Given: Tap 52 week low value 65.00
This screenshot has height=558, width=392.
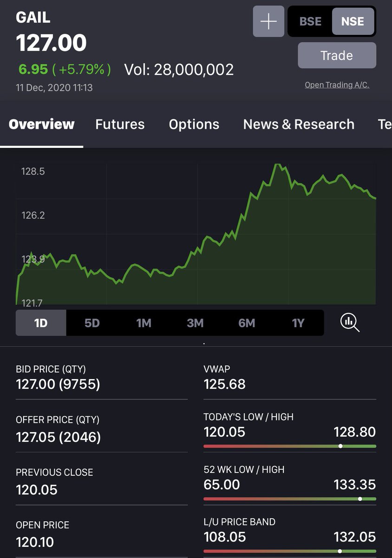Looking at the screenshot, I should [x=222, y=485].
